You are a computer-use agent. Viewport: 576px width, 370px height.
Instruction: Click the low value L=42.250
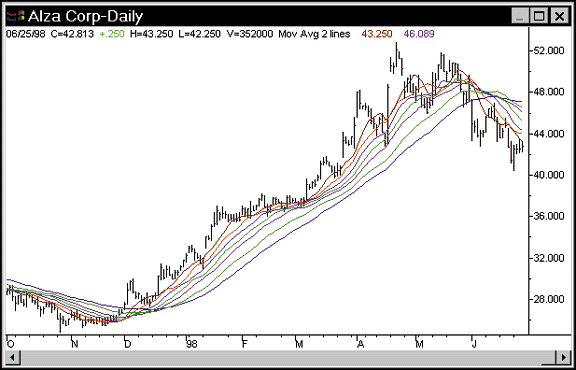(x=200, y=34)
